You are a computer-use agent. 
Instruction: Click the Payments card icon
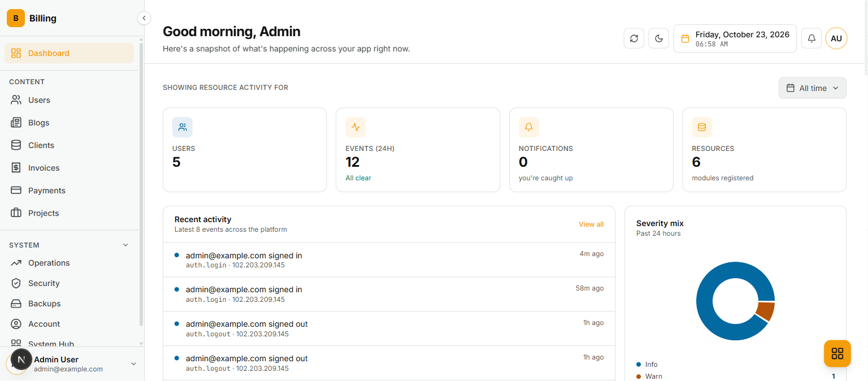[x=16, y=190]
